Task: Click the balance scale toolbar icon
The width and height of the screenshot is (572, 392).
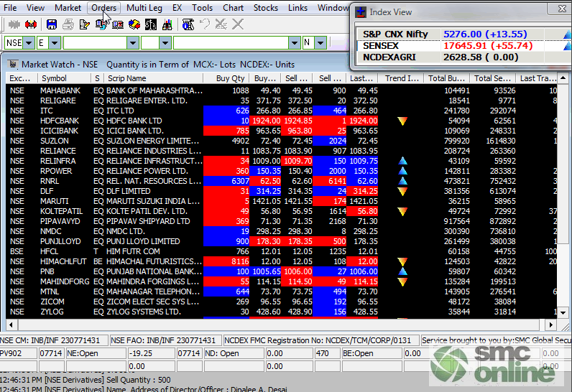Action: [x=151, y=24]
